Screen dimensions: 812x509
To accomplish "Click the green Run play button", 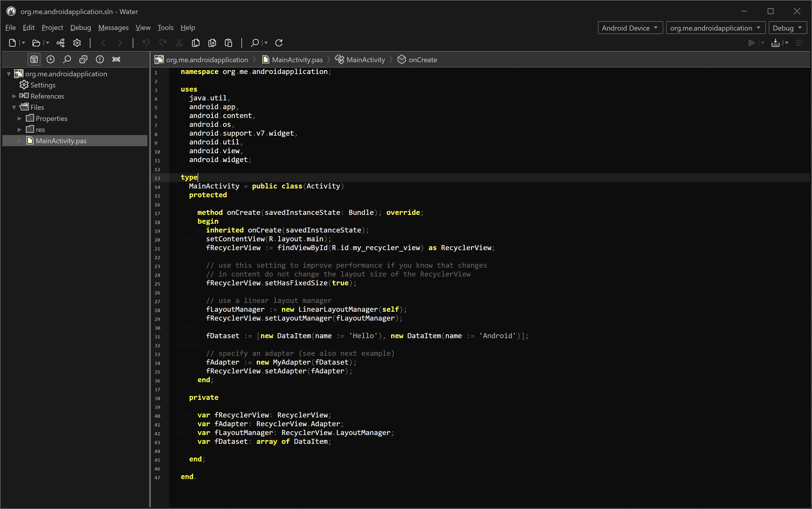I will (751, 43).
